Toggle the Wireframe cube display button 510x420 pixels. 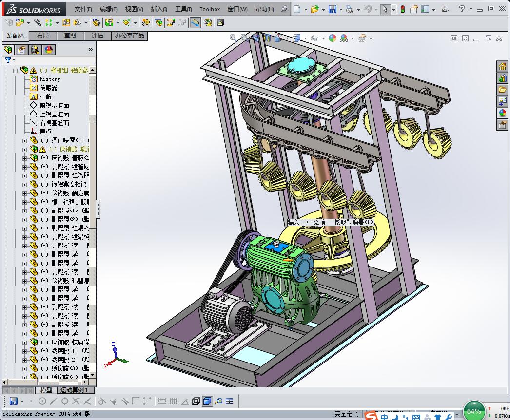196,401
